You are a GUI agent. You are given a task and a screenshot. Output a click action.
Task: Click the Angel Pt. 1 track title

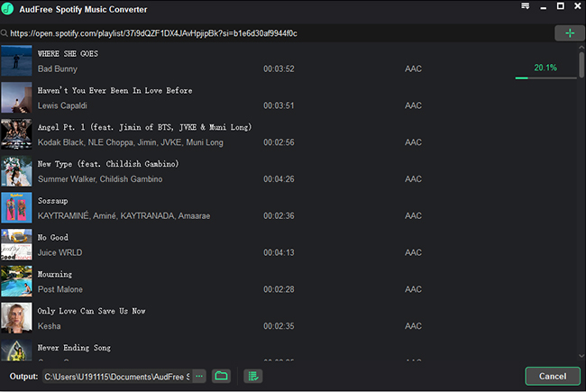144,127
